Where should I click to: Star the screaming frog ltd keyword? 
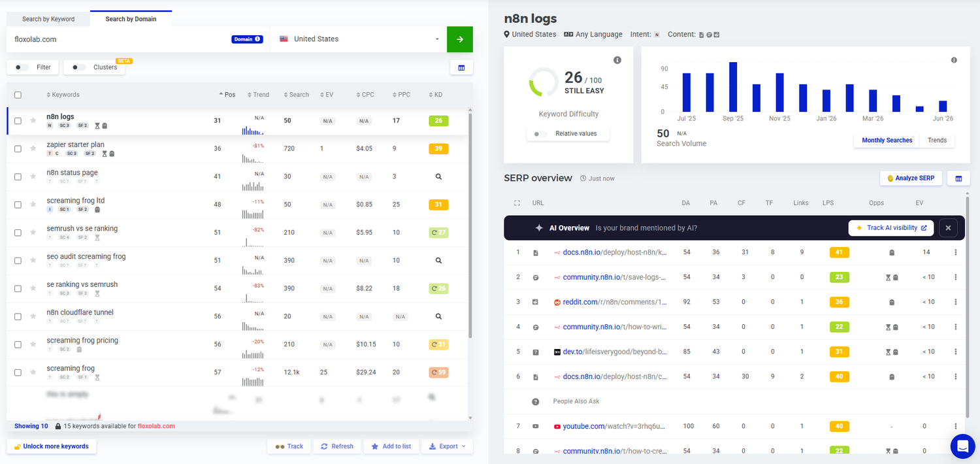pyautogui.click(x=33, y=205)
